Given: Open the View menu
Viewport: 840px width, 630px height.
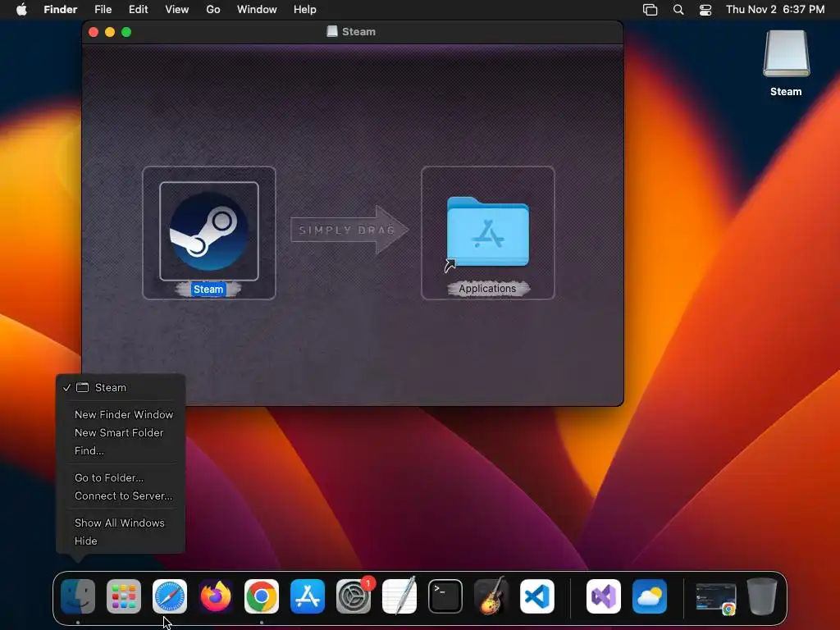Looking at the screenshot, I should click(177, 10).
